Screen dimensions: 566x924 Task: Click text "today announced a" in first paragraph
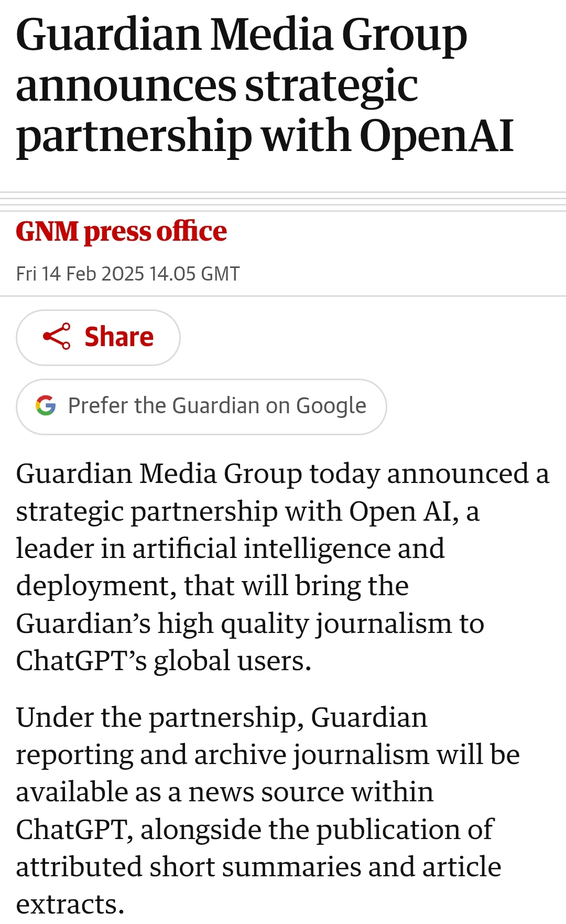[429, 474]
